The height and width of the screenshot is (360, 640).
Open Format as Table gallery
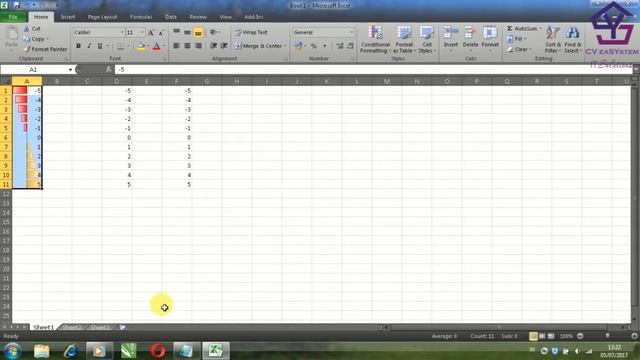pyautogui.click(x=404, y=39)
